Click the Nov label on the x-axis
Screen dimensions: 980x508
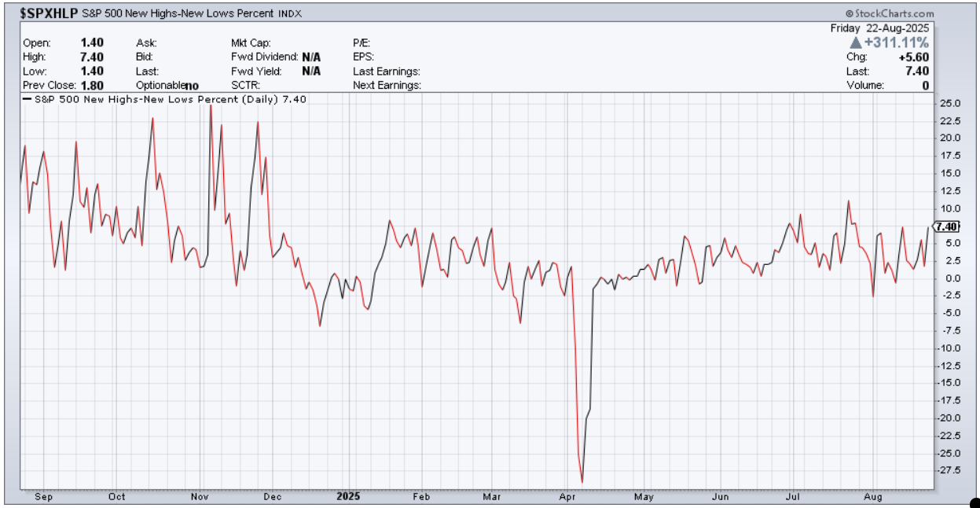(x=200, y=496)
